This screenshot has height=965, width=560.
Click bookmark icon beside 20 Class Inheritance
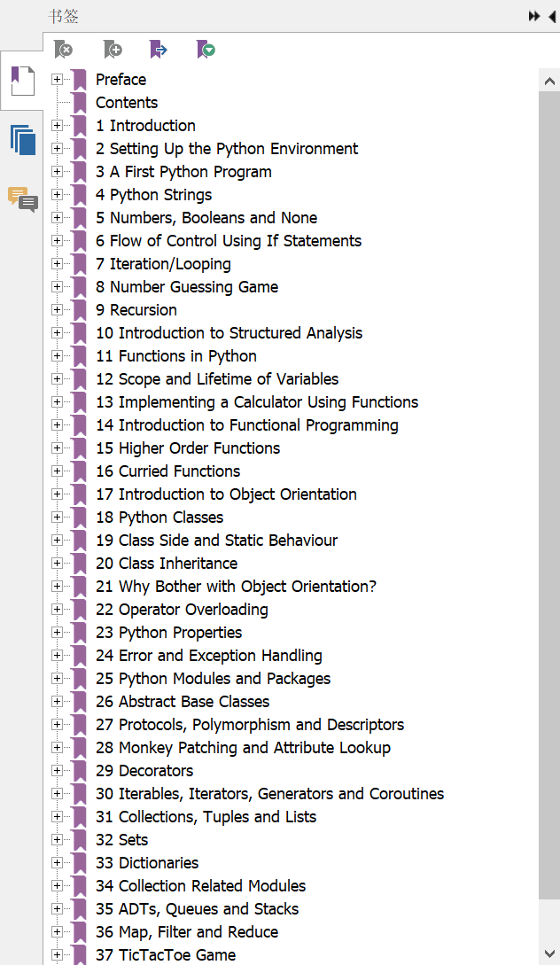coord(80,563)
